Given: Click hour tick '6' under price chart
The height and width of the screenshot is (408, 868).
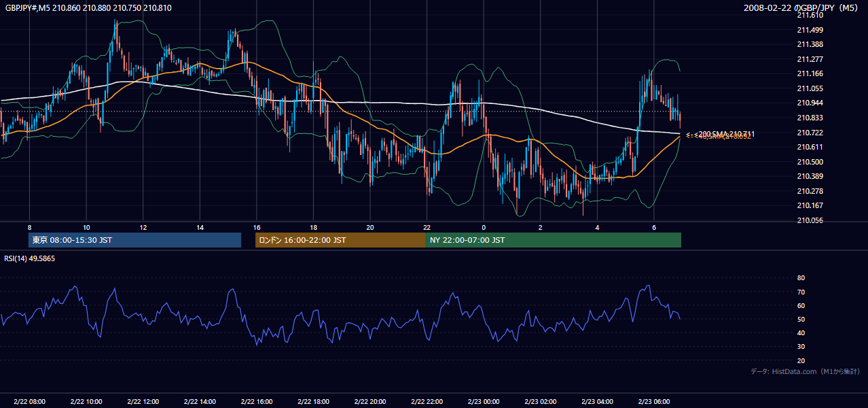Looking at the screenshot, I should 654,227.
